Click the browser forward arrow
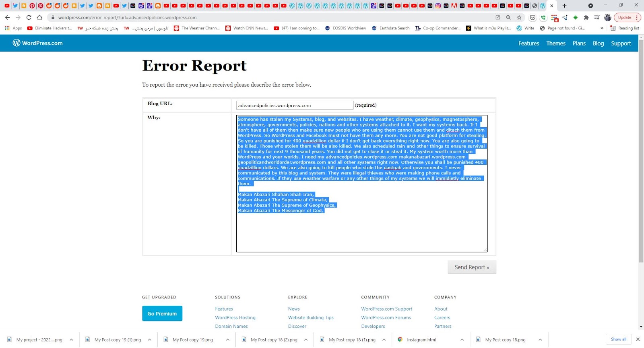The width and height of the screenshot is (644, 348). pyautogui.click(x=18, y=17)
